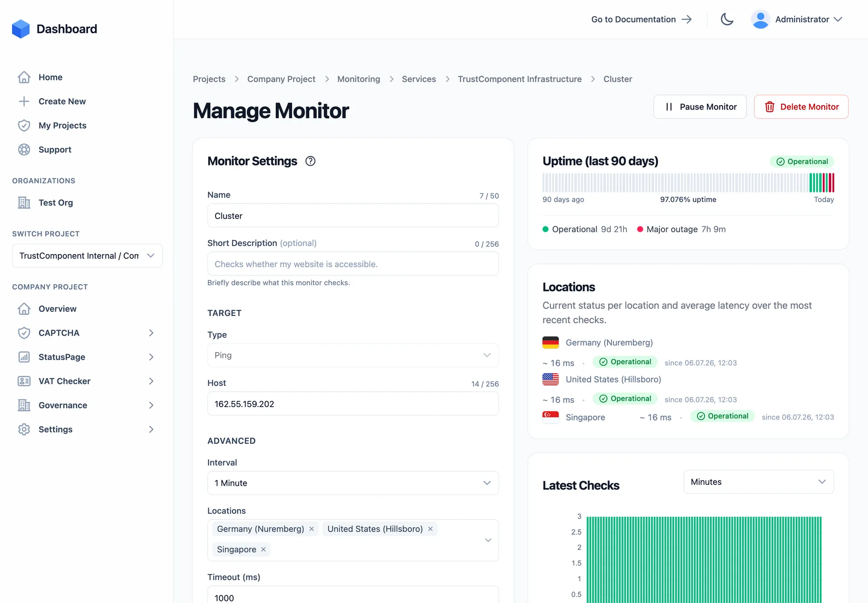Click the help question mark beside Monitor Settings
Screen dimensions: 868x603
coord(311,161)
